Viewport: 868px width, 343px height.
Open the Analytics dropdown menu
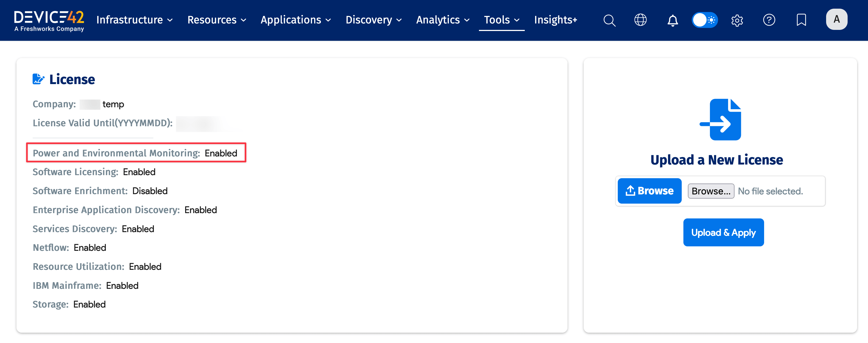point(442,20)
